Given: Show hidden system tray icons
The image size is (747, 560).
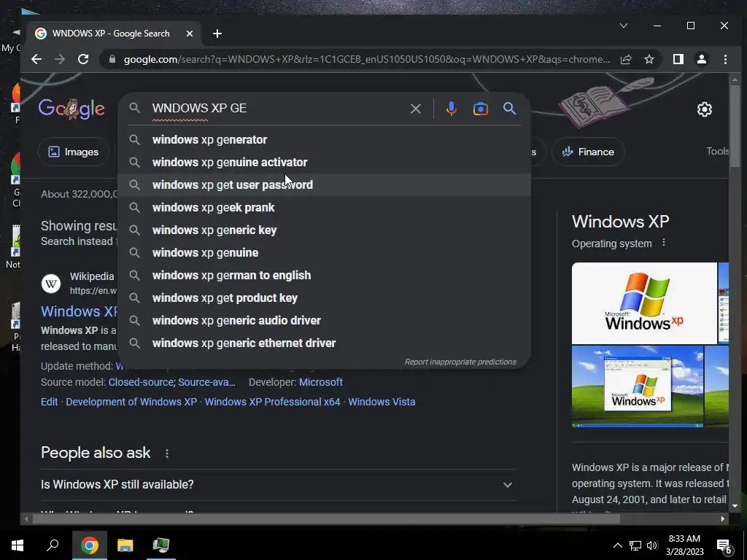Looking at the screenshot, I should click(617, 545).
